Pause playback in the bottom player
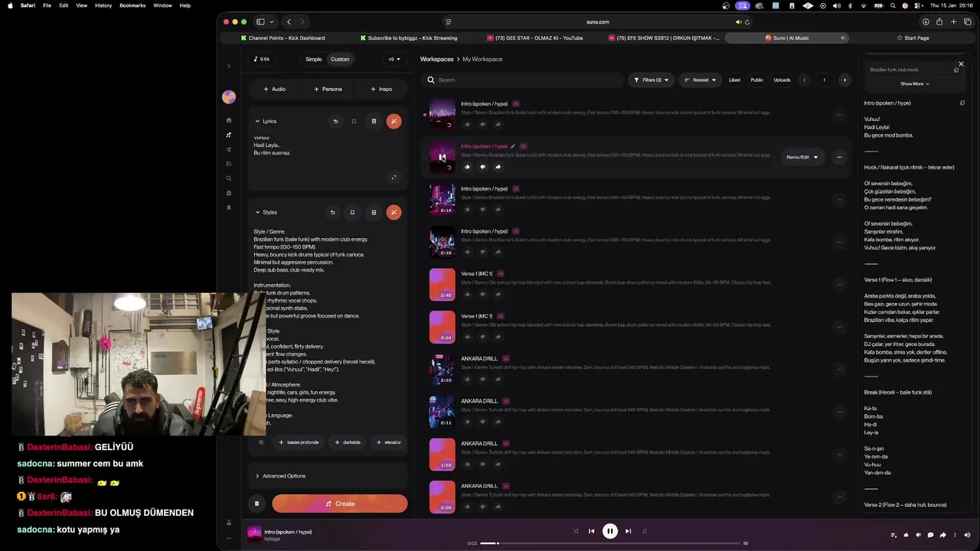Image resolution: width=980 pixels, height=551 pixels. (609, 531)
